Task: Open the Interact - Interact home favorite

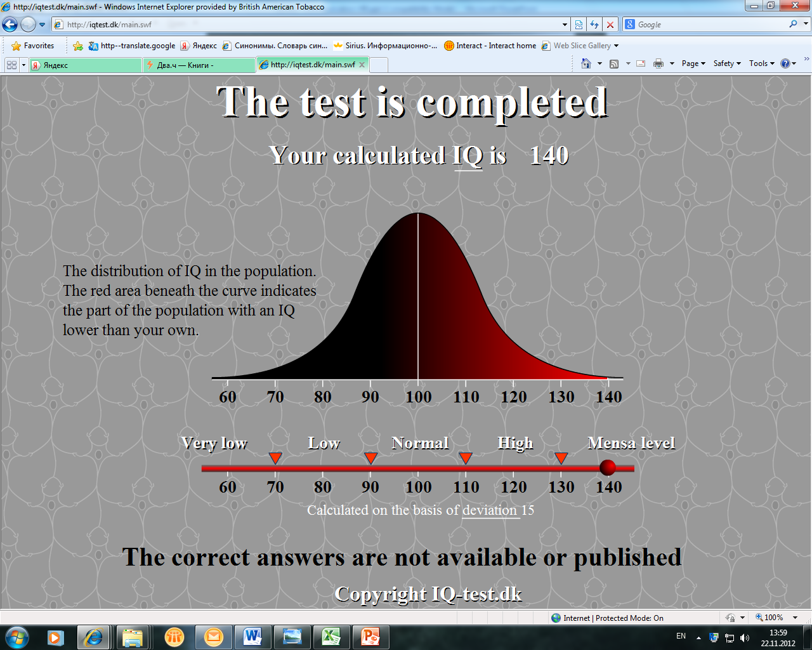Action: click(x=490, y=46)
